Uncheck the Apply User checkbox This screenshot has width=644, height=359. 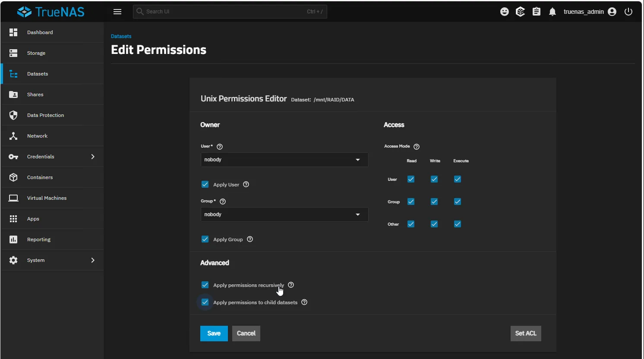[205, 184]
